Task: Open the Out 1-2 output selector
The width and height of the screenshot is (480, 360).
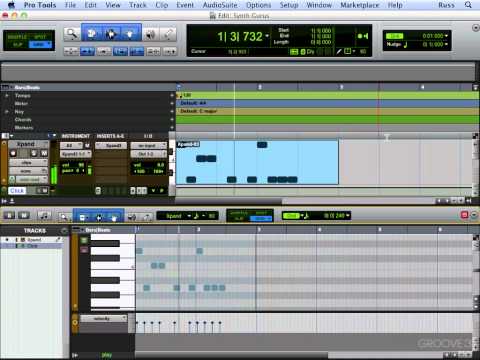Action: tap(148, 154)
